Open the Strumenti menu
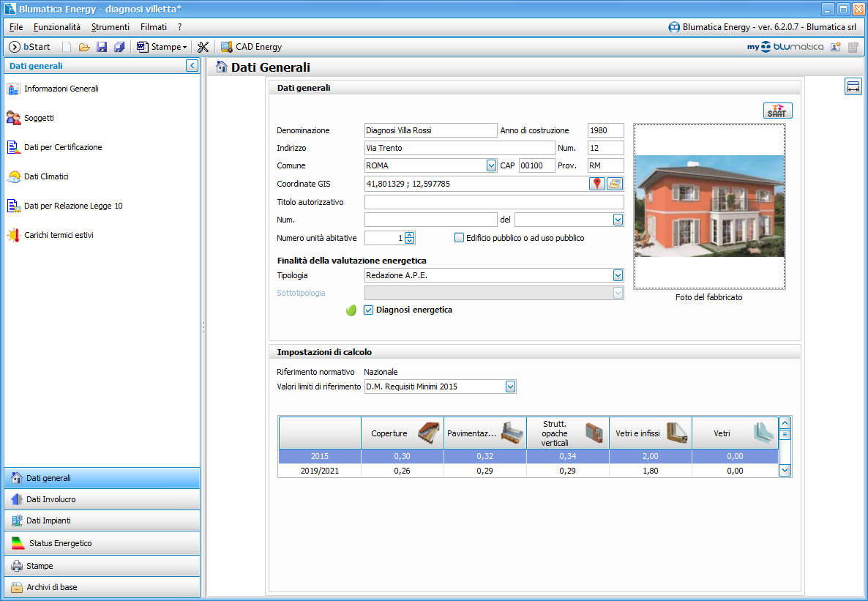The image size is (868, 601). coord(110,27)
